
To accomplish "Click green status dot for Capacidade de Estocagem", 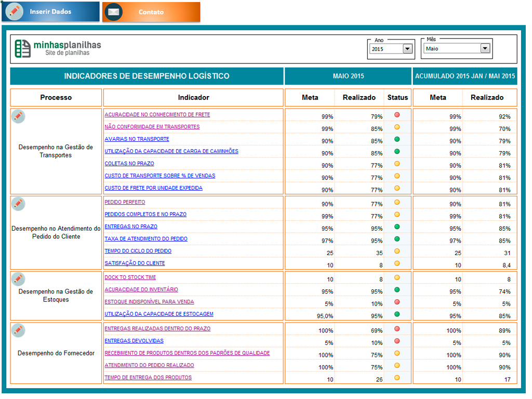I will (397, 314).
